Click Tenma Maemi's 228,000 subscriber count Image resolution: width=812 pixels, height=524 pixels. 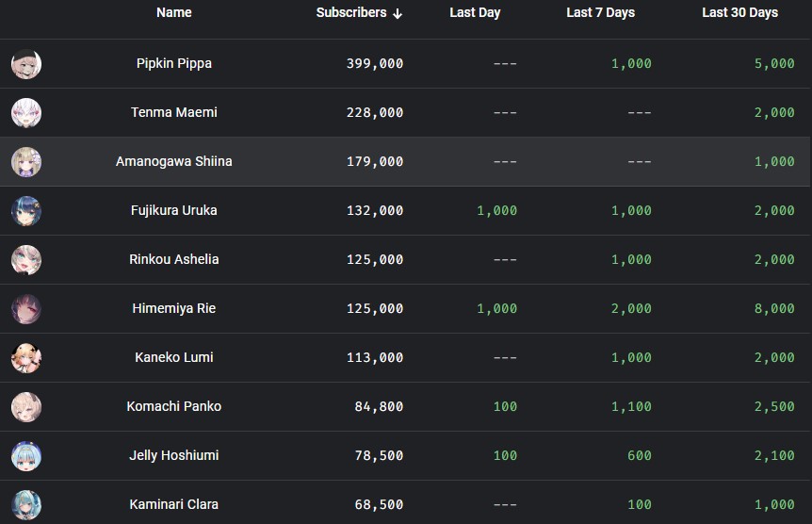point(375,113)
